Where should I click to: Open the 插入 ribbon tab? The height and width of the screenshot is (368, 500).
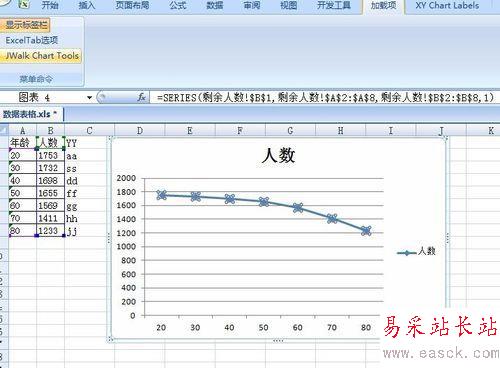pos(87,5)
